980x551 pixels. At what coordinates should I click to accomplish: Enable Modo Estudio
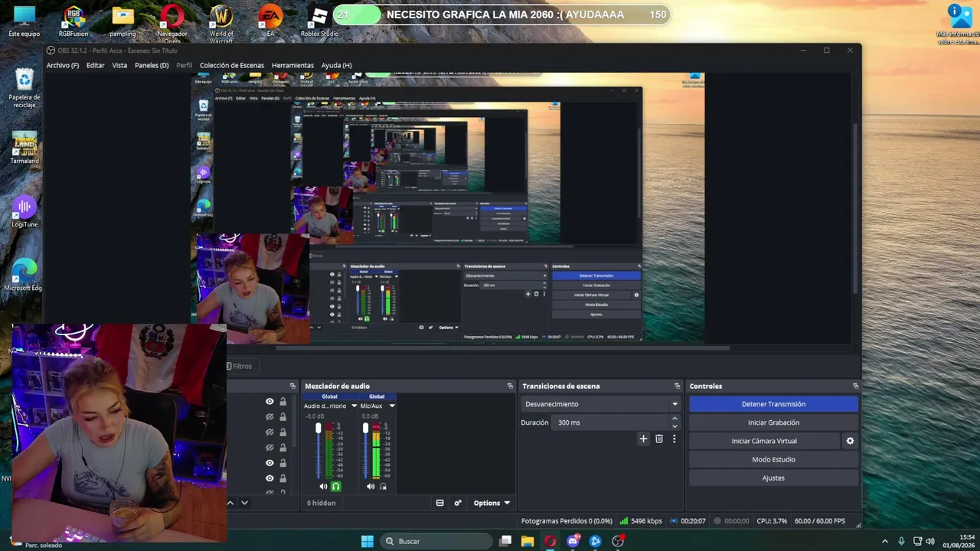[773, 459]
